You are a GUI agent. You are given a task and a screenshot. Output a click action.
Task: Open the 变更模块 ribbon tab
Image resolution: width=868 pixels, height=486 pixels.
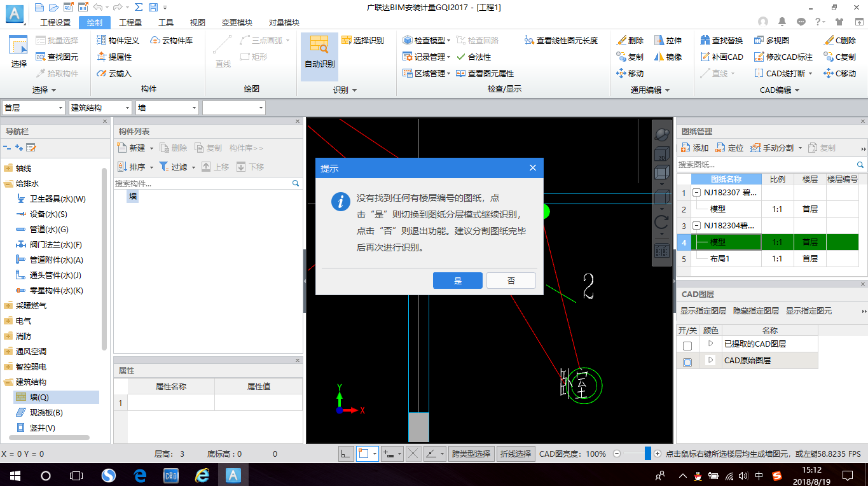coord(237,22)
